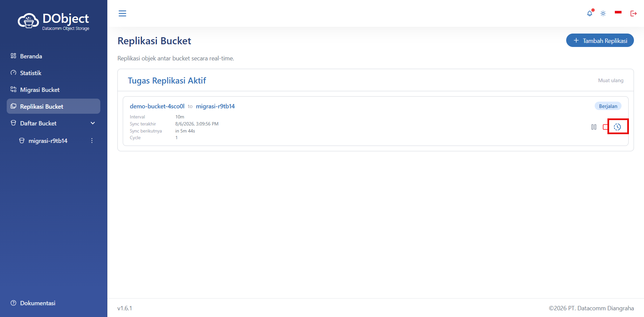Pause the running replication task

(x=594, y=127)
